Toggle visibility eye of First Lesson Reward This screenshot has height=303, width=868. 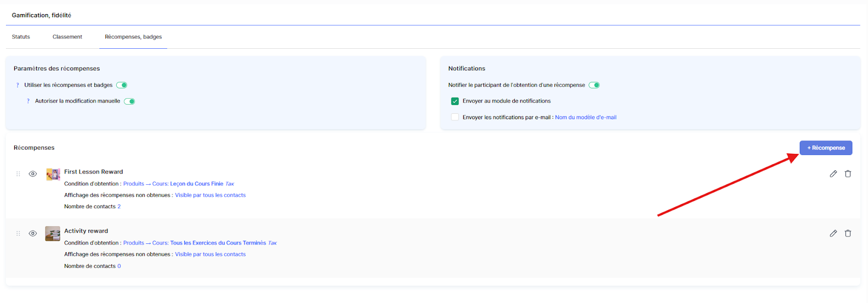click(33, 174)
